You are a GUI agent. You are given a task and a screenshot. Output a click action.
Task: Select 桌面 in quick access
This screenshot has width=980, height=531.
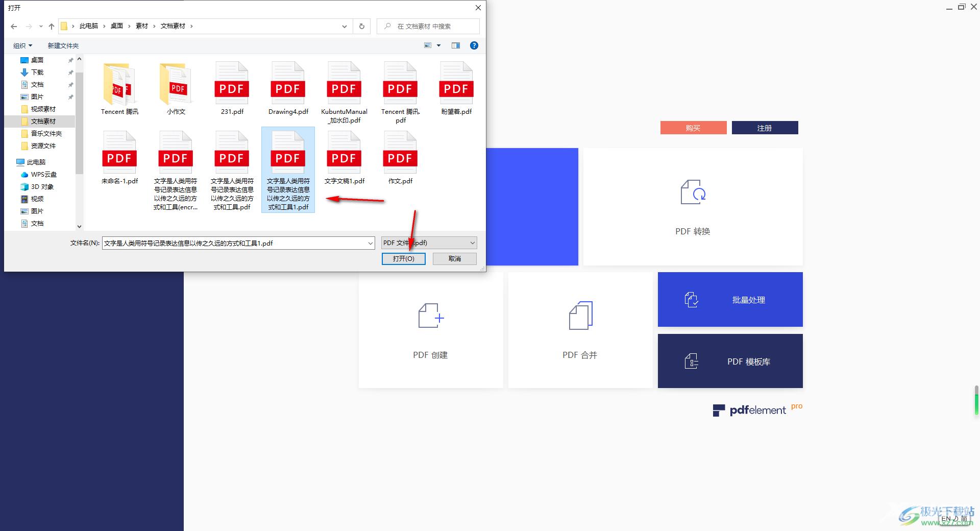37,60
